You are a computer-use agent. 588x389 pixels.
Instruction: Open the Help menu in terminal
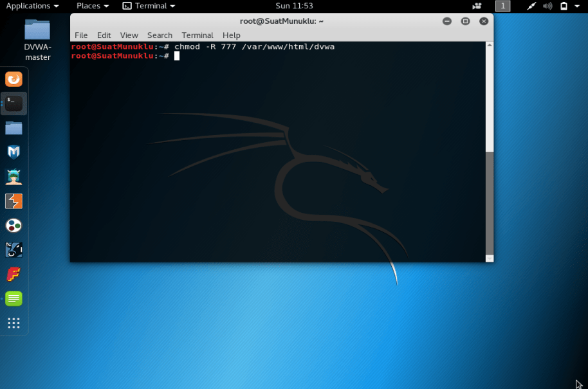click(x=232, y=35)
